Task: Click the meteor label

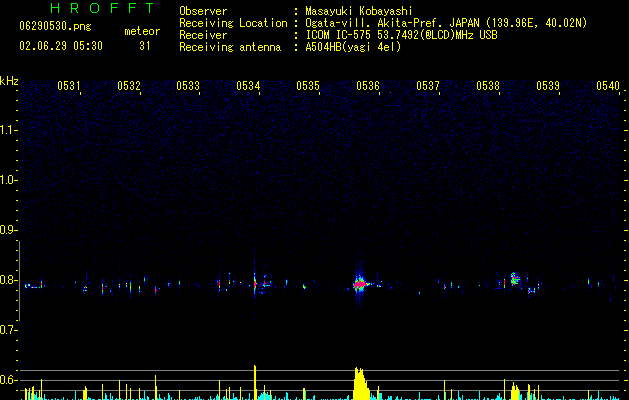Action: (x=142, y=31)
